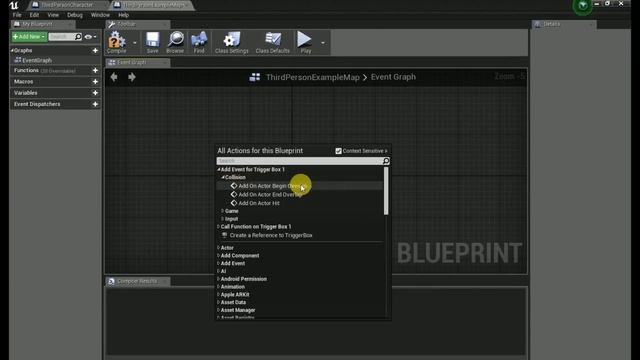Add a dispatcher with Event Dispatchers plus

pyautogui.click(x=95, y=104)
